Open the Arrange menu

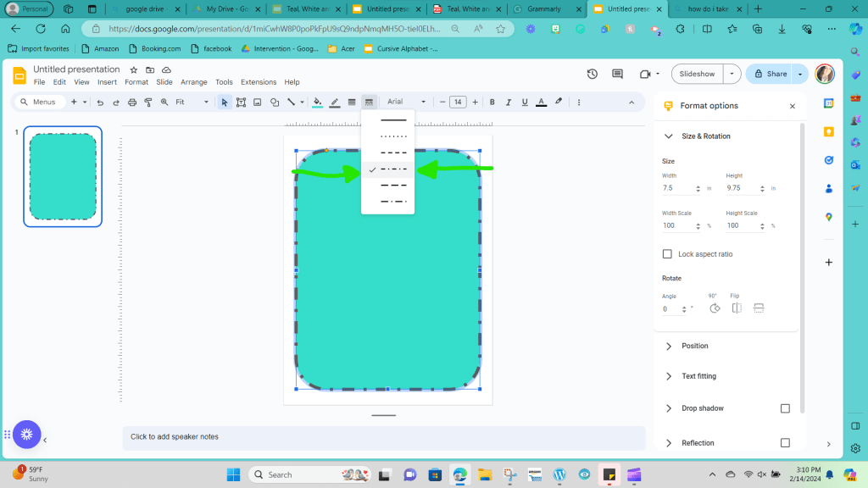point(193,82)
